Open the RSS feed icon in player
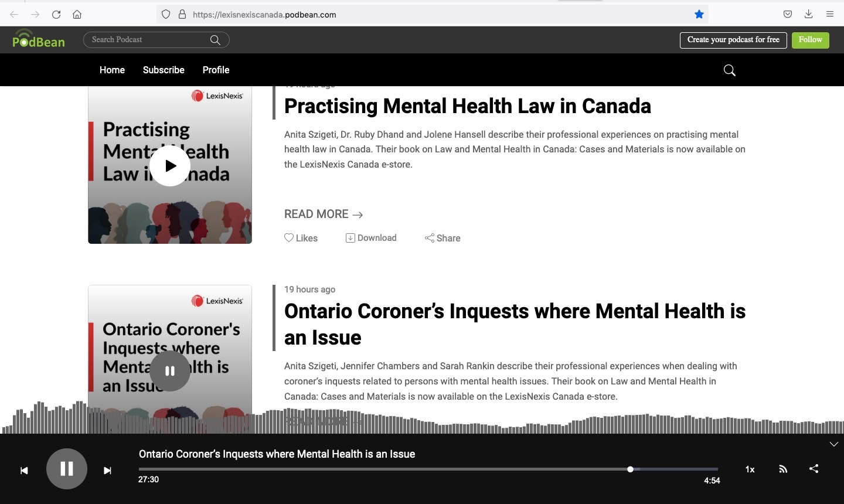This screenshot has height=504, width=844. click(783, 469)
